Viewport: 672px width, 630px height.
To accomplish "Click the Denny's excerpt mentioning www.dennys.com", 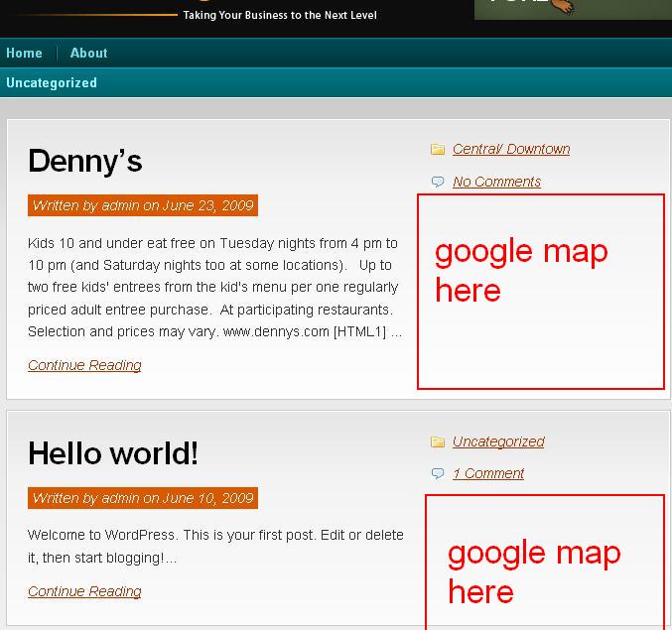I will [x=215, y=288].
